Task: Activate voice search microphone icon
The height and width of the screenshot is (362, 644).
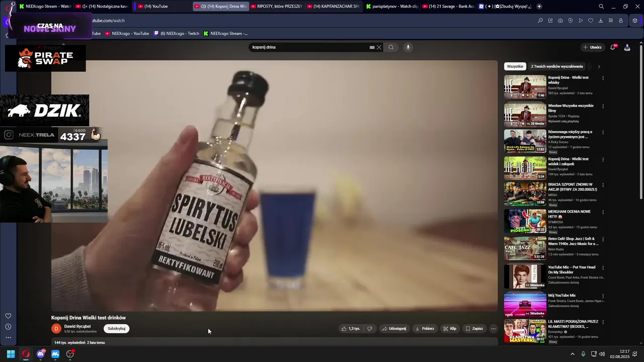Action: tap(408, 47)
